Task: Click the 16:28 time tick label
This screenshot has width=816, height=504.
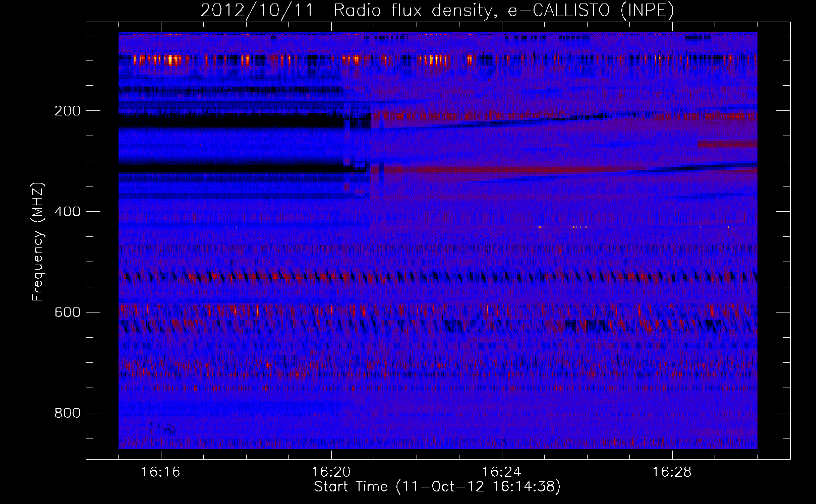Action: pyautogui.click(x=672, y=472)
